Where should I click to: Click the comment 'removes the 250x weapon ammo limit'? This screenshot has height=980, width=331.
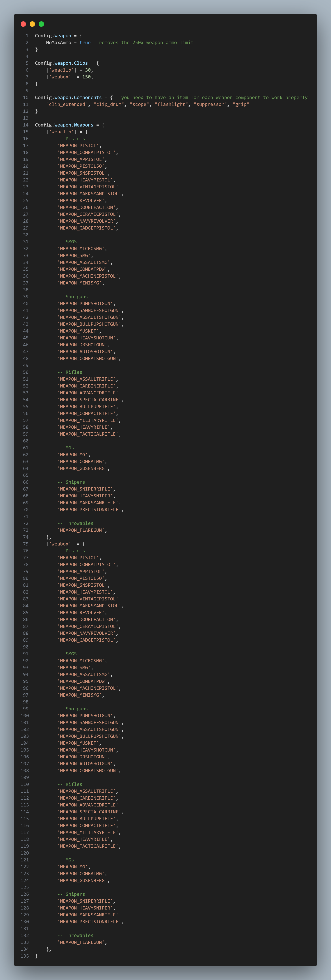pyautogui.click(x=143, y=43)
